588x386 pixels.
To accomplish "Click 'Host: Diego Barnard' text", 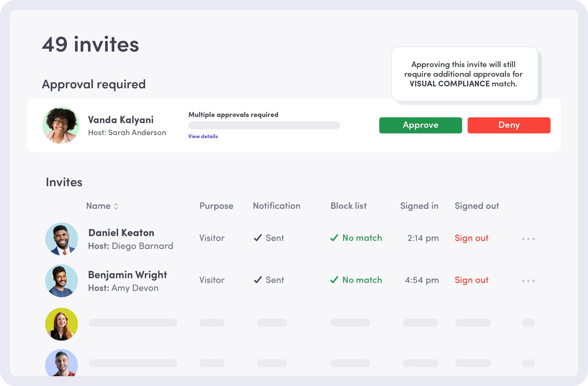I will click(x=131, y=246).
